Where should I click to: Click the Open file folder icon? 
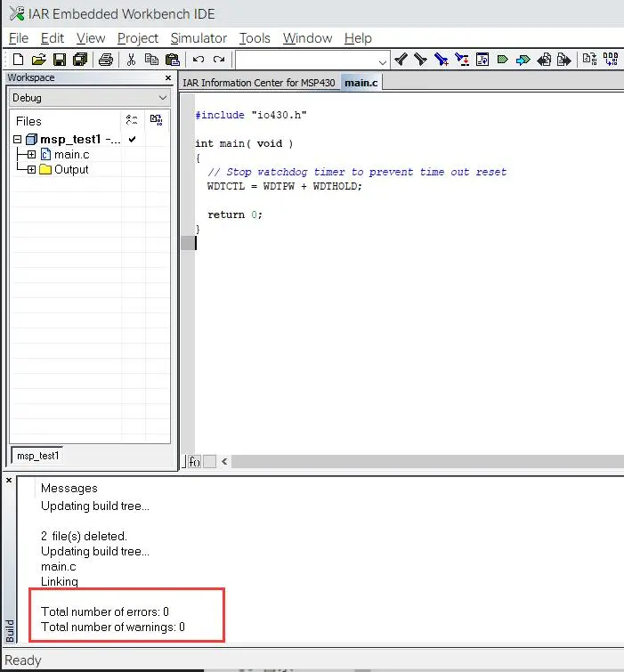pyautogui.click(x=38, y=60)
